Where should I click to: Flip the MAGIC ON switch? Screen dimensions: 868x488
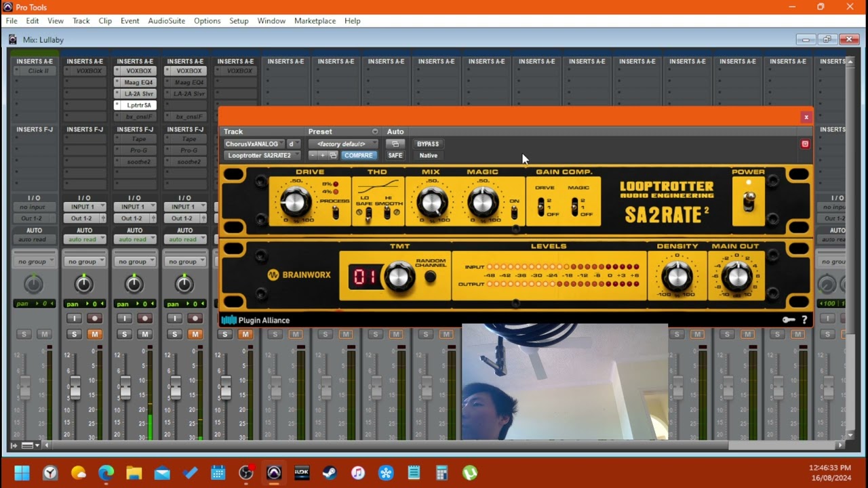click(514, 213)
